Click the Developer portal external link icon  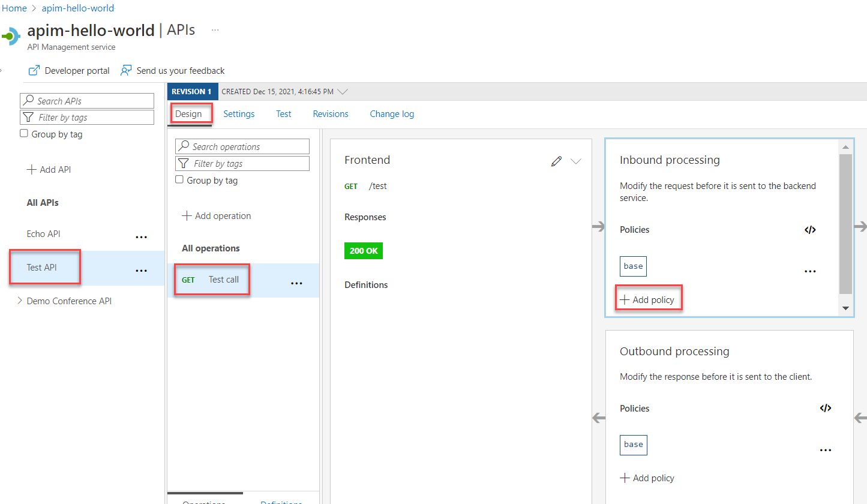34,71
